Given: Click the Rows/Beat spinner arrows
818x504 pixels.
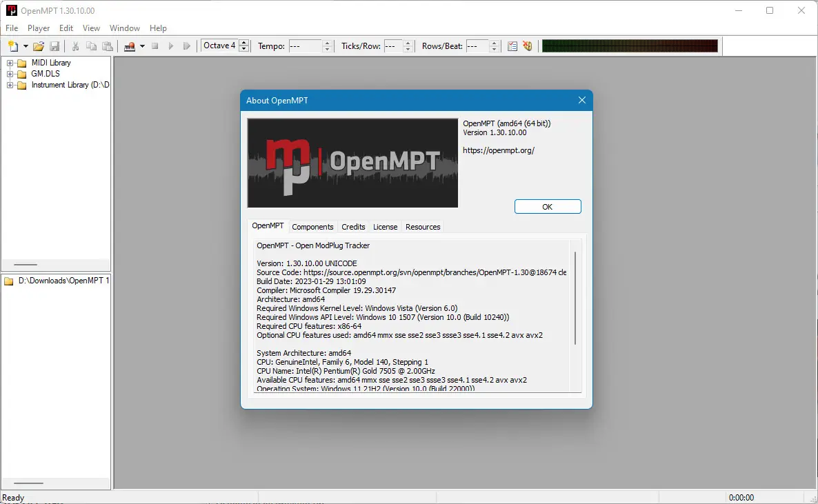Looking at the screenshot, I should click(x=495, y=46).
